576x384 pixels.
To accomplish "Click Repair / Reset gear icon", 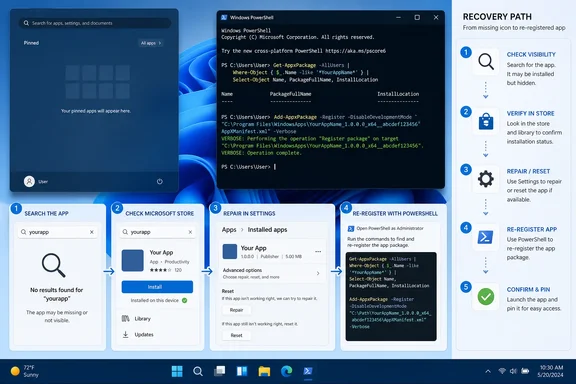I will coord(486,179).
